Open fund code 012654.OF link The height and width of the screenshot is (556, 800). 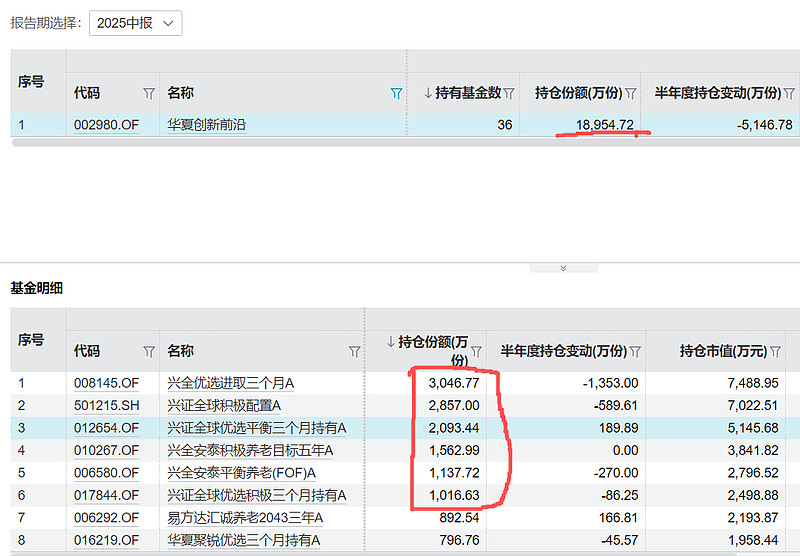[106, 428]
